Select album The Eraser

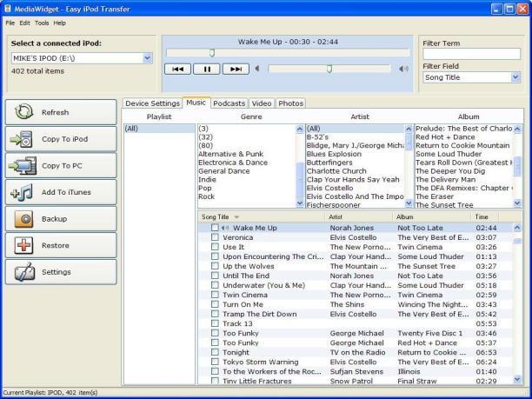[x=435, y=196]
